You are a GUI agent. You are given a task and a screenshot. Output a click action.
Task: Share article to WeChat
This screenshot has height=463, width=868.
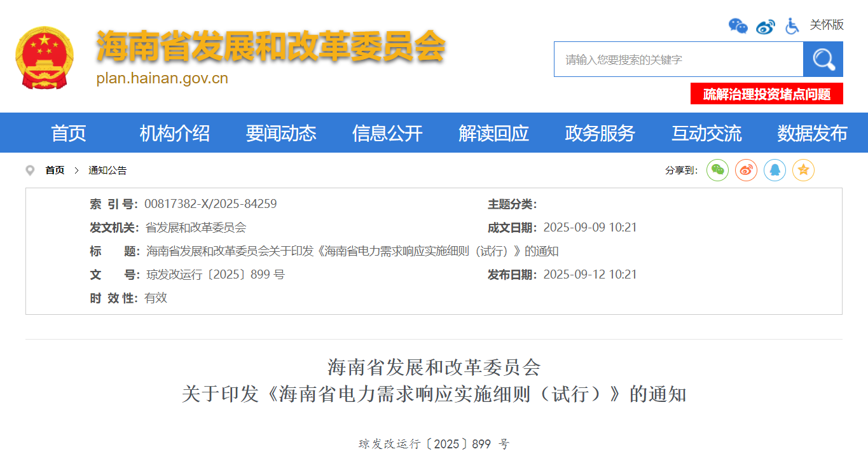coord(717,170)
